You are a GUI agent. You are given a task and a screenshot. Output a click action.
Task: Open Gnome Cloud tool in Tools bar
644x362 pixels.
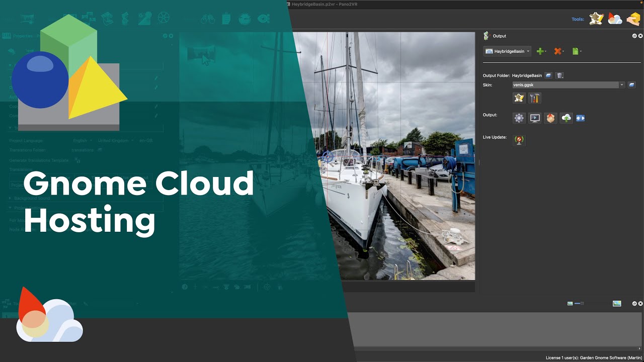pyautogui.click(x=615, y=19)
